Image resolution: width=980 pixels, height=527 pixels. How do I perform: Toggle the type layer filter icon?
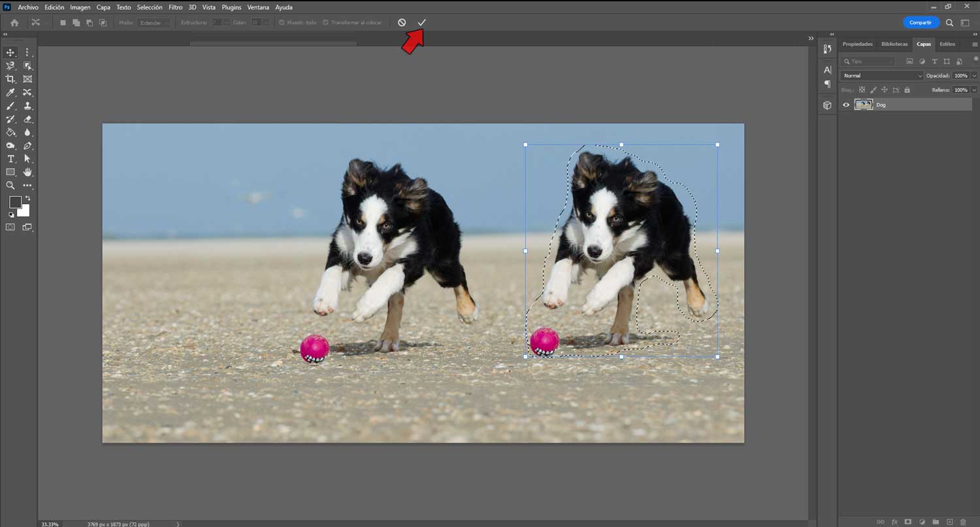point(935,61)
